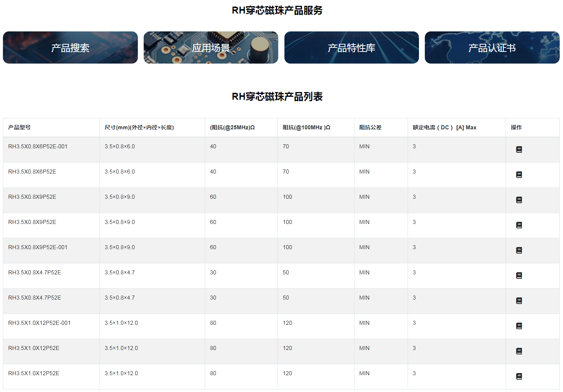The width and height of the screenshot is (563, 392).
Task: Open the 产品搜索 banner
Action: pyautogui.click(x=70, y=47)
